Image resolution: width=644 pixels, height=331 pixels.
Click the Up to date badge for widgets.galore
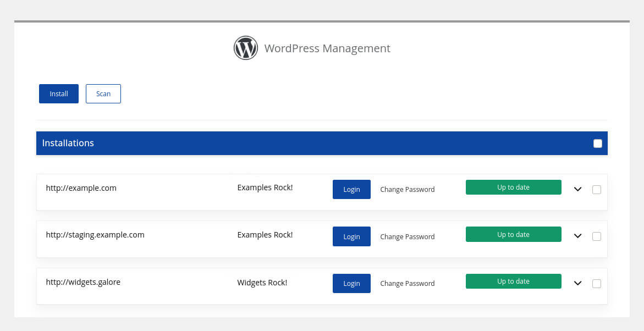513,281
